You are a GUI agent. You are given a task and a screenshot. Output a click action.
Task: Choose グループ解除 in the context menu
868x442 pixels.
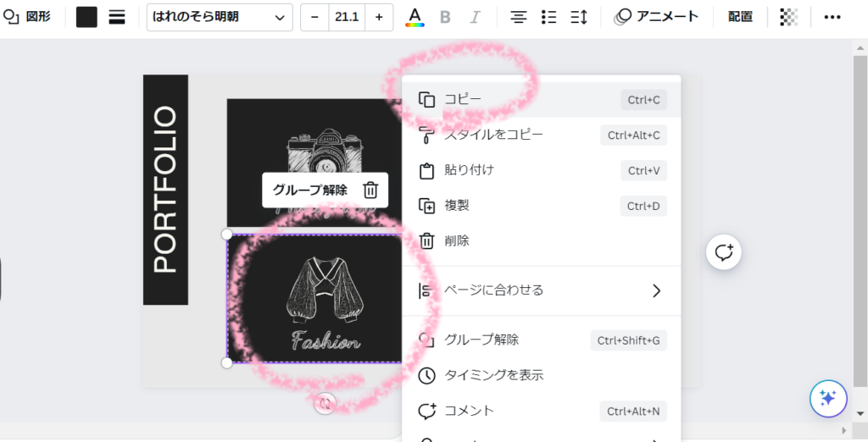pyautogui.click(x=542, y=340)
